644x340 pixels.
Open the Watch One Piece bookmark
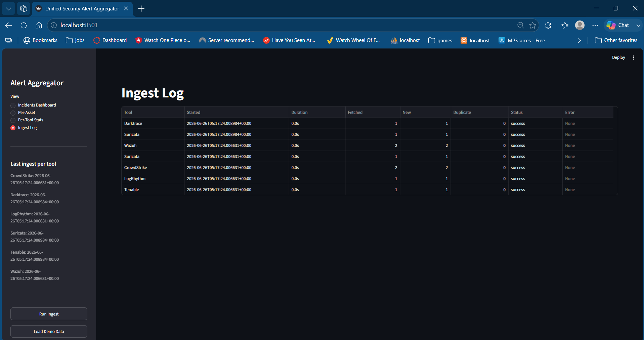[163, 40]
